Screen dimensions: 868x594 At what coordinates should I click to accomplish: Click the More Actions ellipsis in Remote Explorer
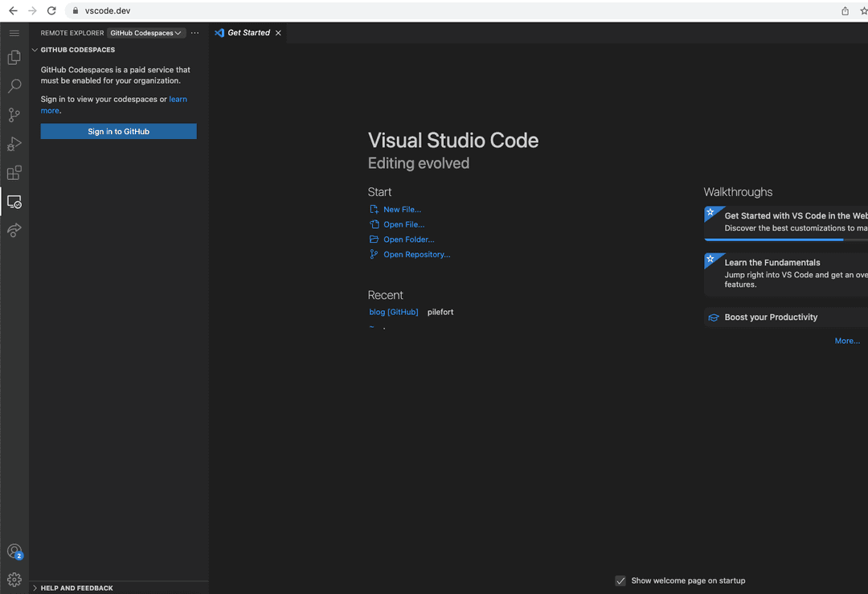pos(194,33)
